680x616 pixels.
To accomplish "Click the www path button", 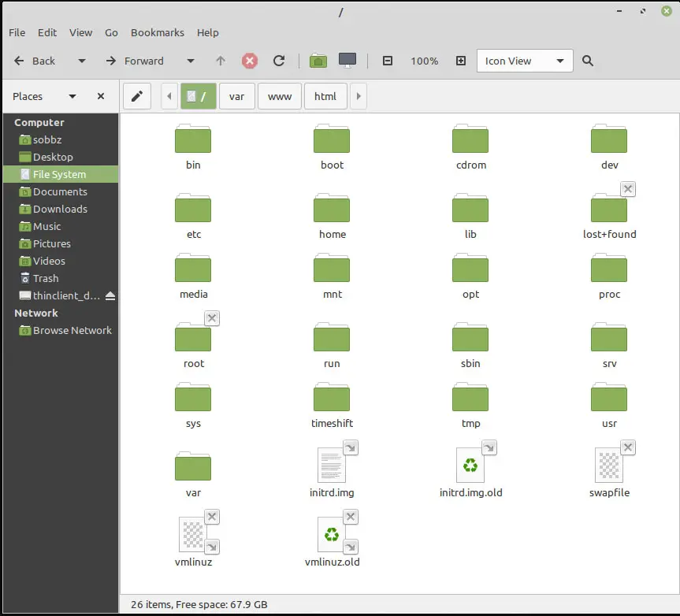I will point(280,96).
